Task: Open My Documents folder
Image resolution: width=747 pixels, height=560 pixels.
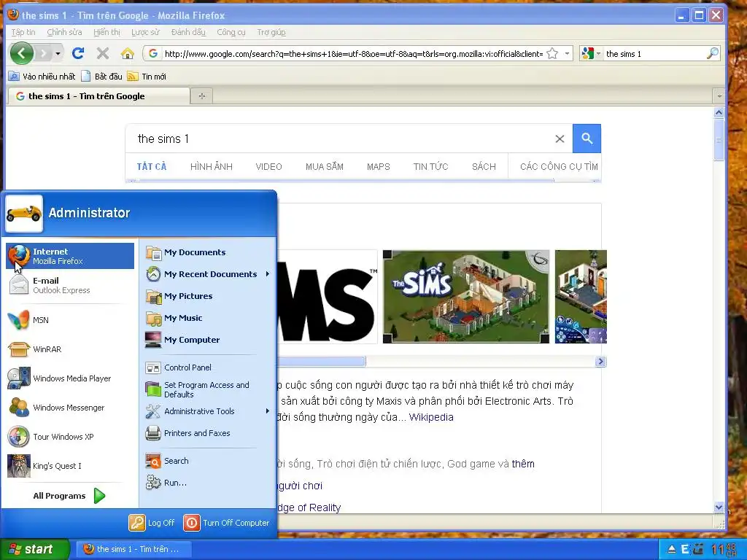Action: pos(208,252)
